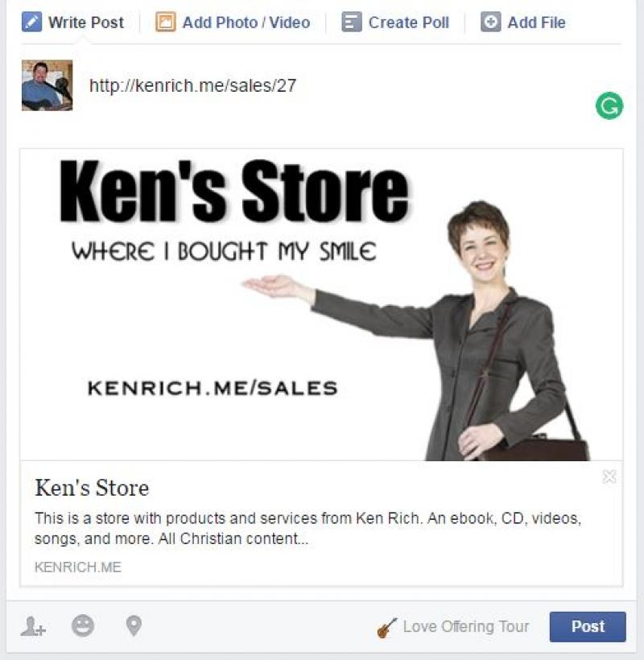Tag people with the person-plus icon
Image resolution: width=644 pixels, height=660 pixels.
tap(33, 626)
